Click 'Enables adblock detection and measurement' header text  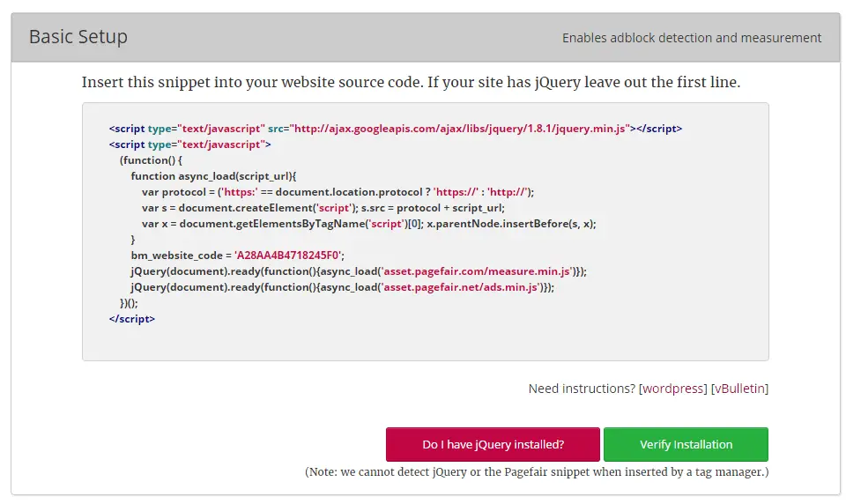point(692,38)
